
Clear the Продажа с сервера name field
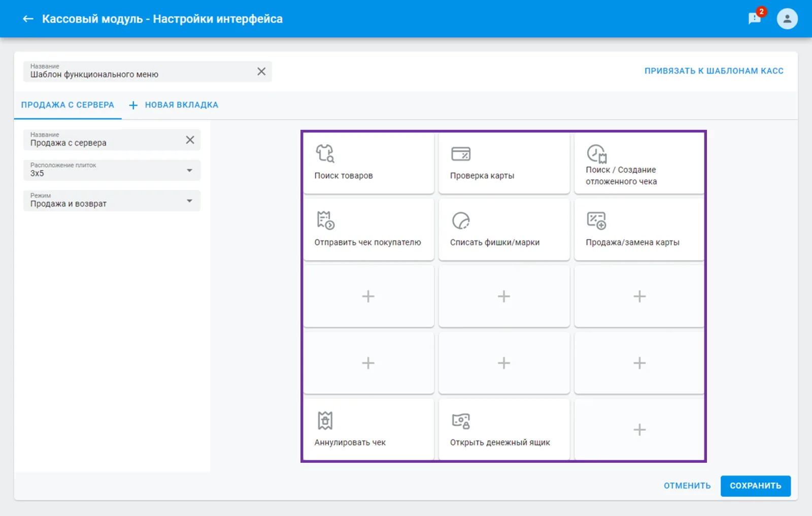pyautogui.click(x=190, y=140)
